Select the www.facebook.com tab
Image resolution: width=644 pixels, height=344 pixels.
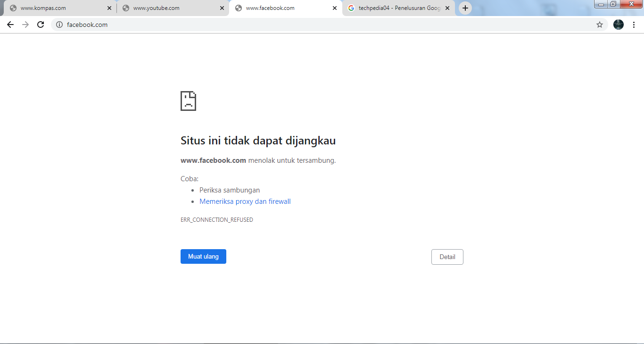286,8
